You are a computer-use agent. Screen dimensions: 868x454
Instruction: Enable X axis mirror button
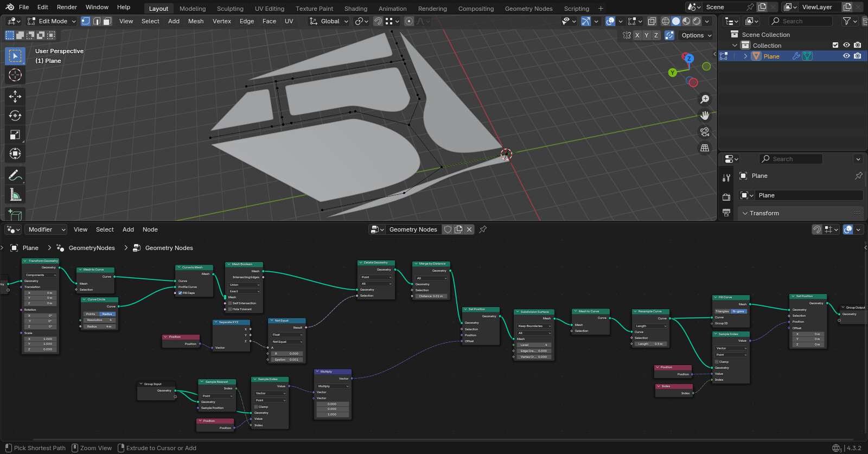(x=637, y=35)
